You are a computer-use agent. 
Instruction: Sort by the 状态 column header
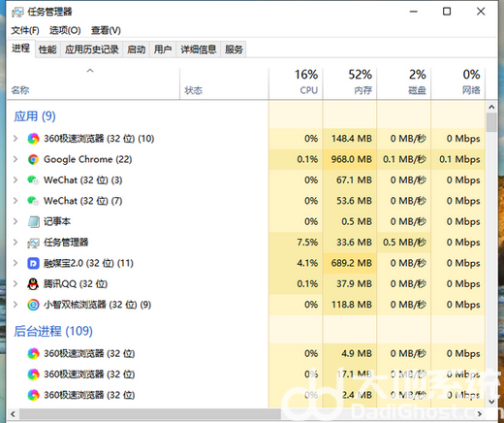(x=224, y=82)
